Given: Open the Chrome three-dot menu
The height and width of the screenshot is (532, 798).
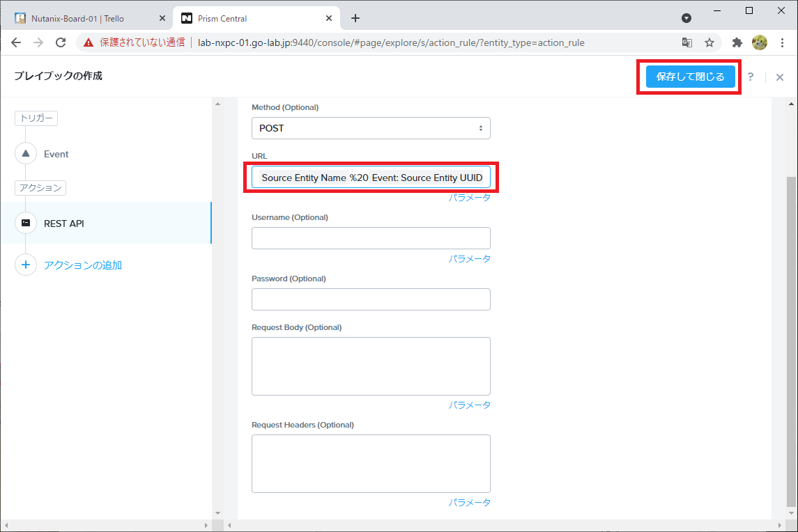Looking at the screenshot, I should (782, 42).
